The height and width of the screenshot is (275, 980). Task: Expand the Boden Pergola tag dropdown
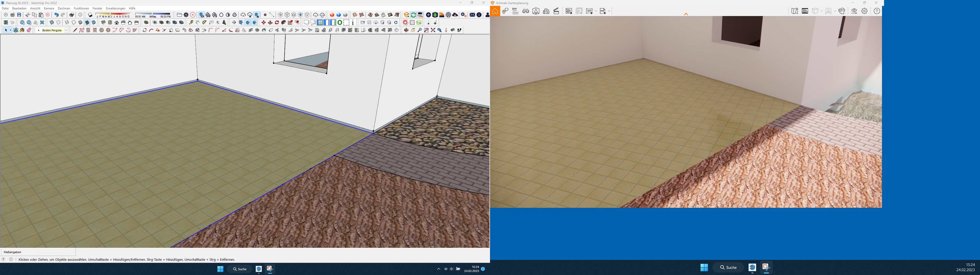(x=66, y=30)
